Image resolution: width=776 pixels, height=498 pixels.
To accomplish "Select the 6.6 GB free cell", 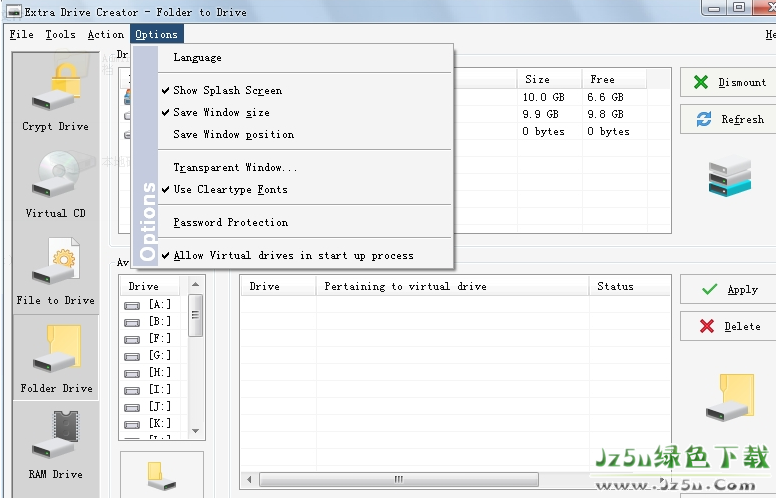I will [605, 97].
